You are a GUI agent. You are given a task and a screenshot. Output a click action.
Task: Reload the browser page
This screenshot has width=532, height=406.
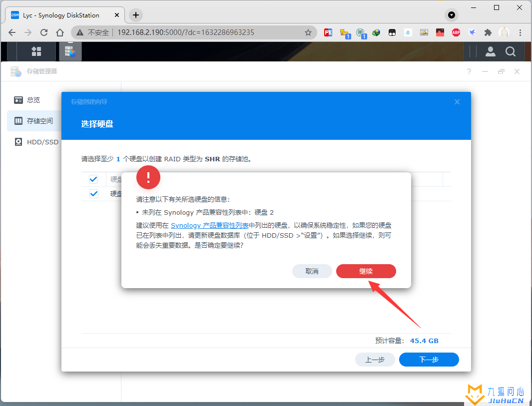coord(44,32)
